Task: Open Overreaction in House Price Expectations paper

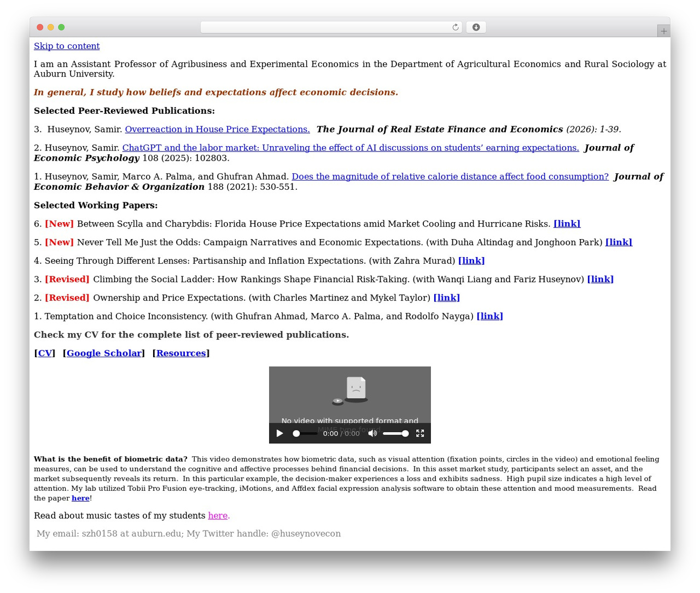Action: (217, 129)
